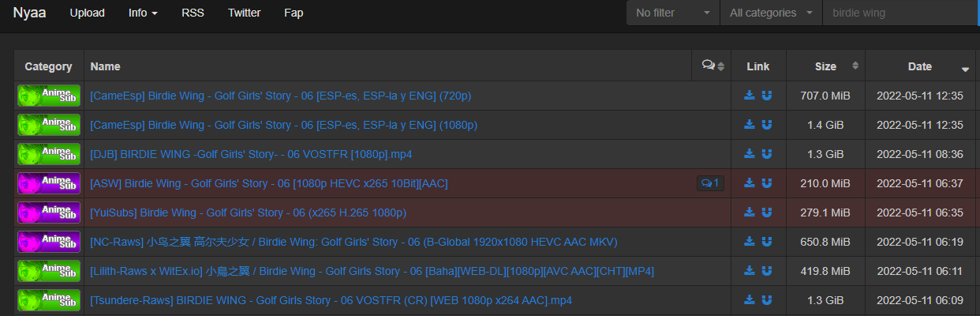
Task: Open comments on the ASW release
Action: click(x=710, y=183)
